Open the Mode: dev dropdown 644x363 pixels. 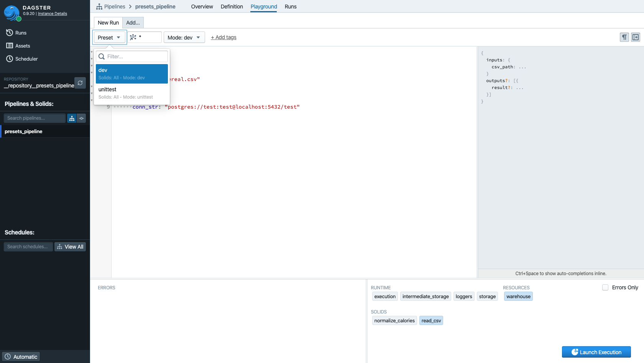[184, 37]
